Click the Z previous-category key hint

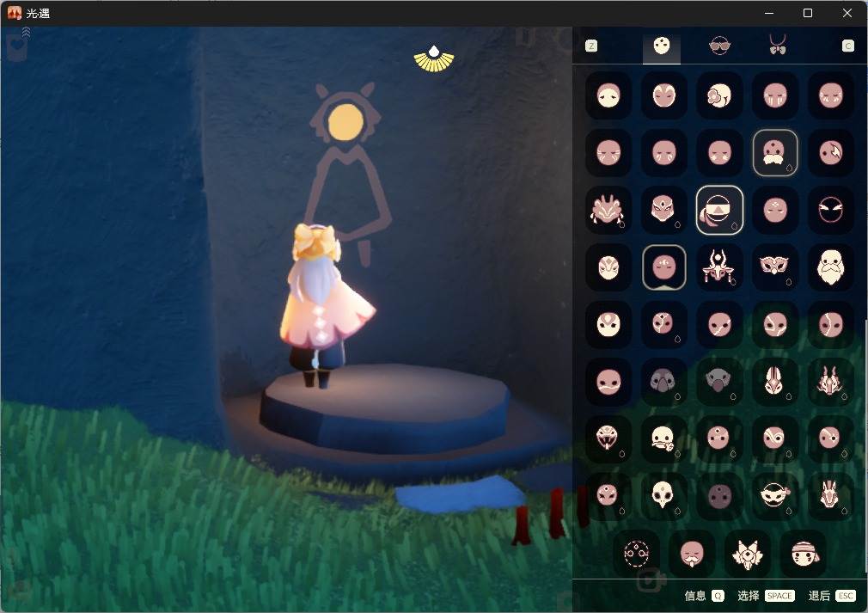coord(591,46)
